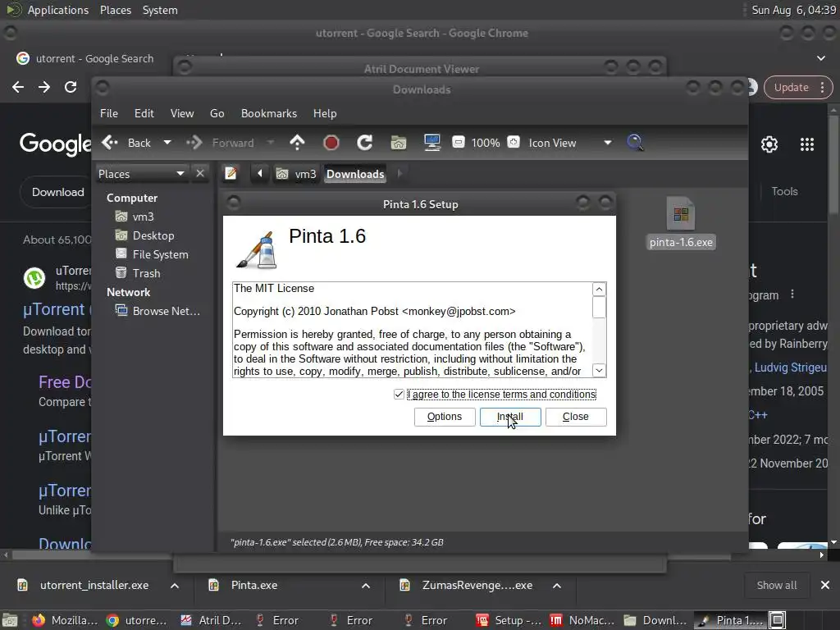The width and height of the screenshot is (840, 630).
Task: Open Options in Pinta Setup
Action: pos(444,417)
